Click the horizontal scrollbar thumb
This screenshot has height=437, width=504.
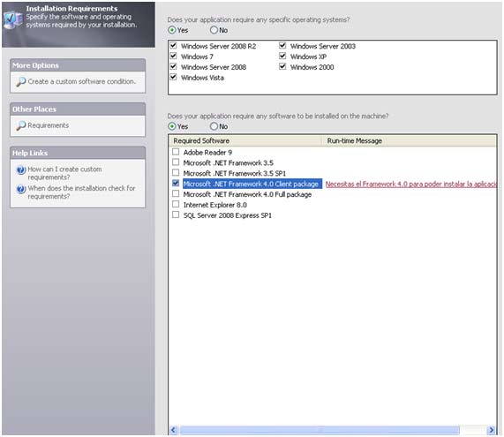[x=320, y=430]
